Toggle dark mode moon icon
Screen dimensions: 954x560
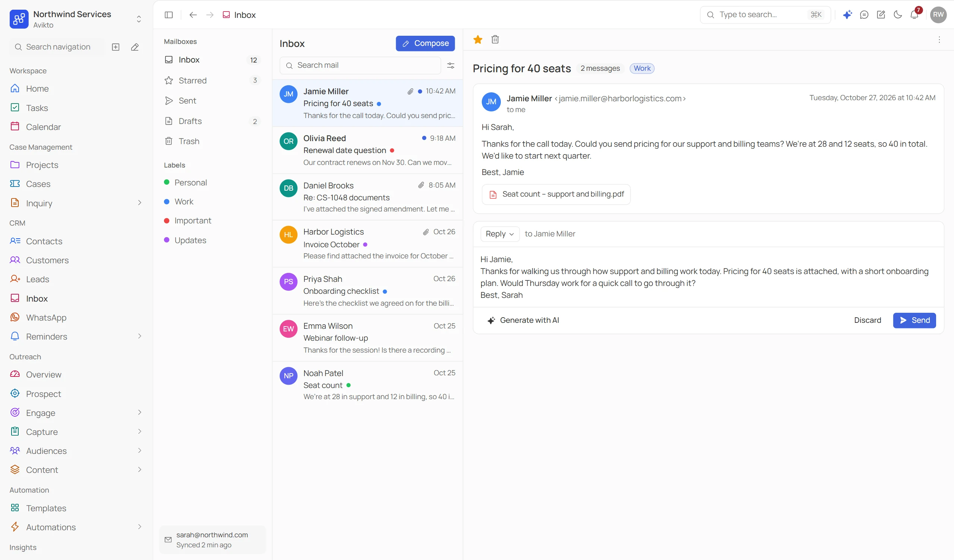(898, 15)
